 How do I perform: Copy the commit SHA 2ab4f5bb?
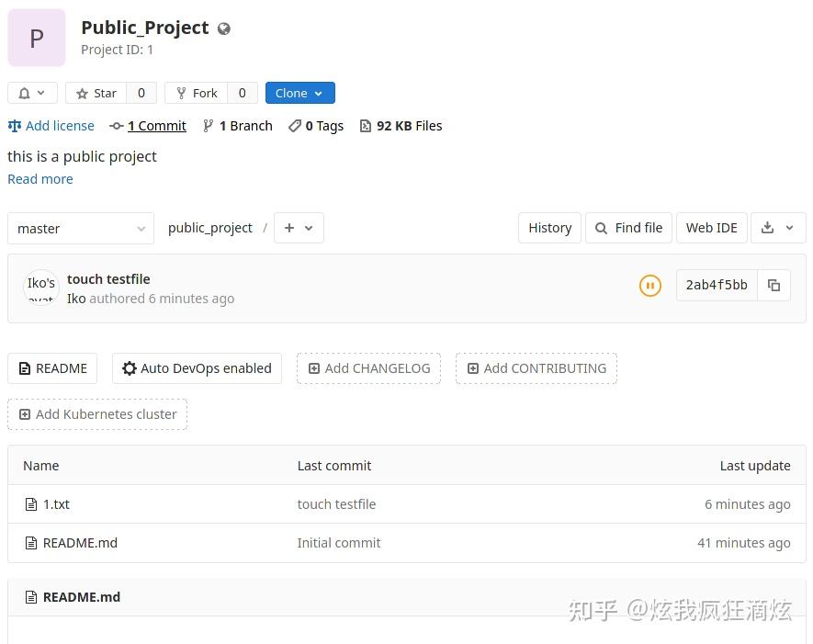coord(773,285)
